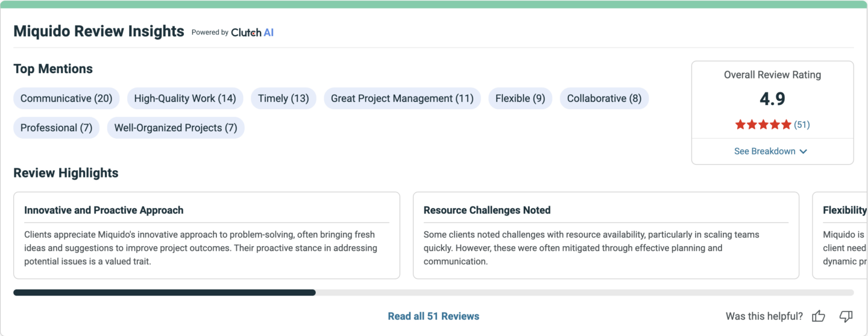Select the High-Quality Work (14) tag
The width and height of the screenshot is (868, 336).
pyautogui.click(x=185, y=98)
